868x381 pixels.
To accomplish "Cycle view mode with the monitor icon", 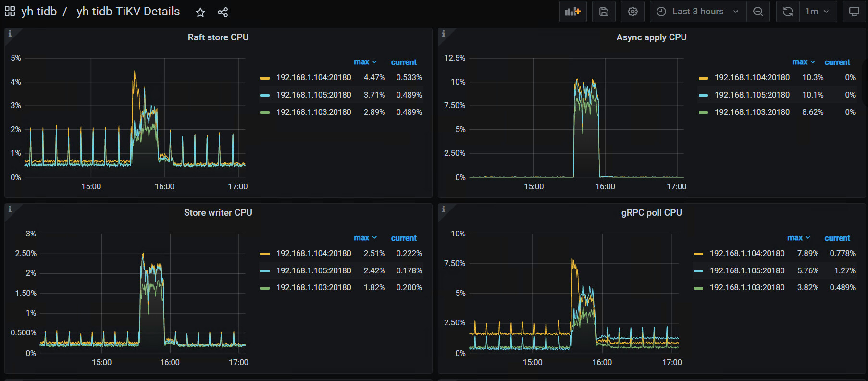I will coord(854,12).
